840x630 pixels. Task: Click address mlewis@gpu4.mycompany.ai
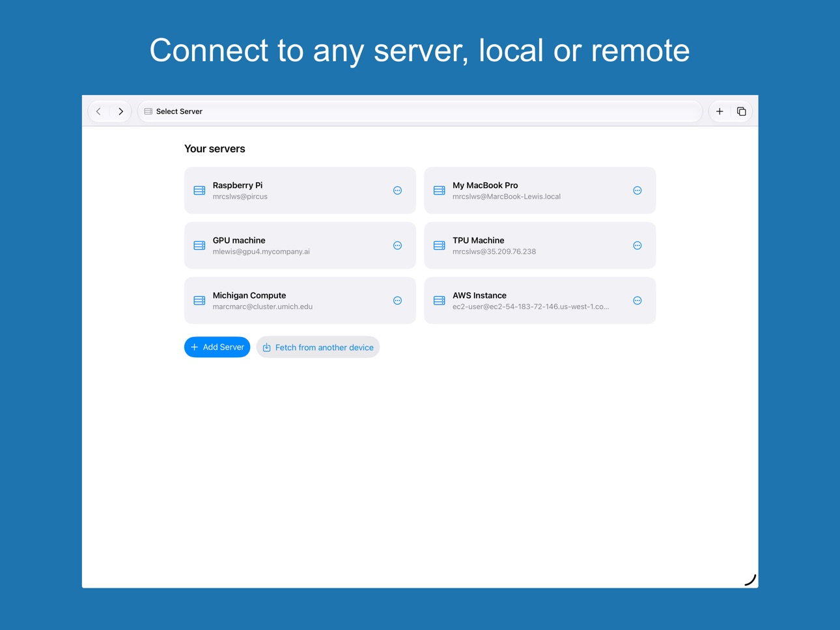pos(261,251)
